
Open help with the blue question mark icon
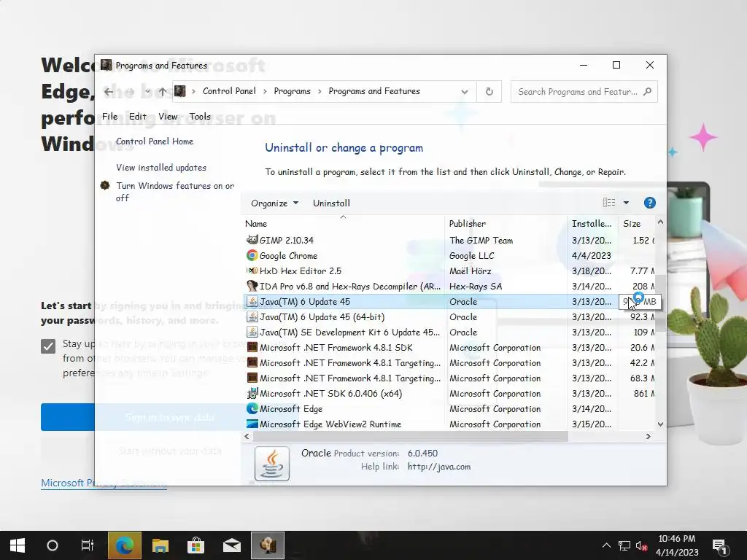pos(649,203)
